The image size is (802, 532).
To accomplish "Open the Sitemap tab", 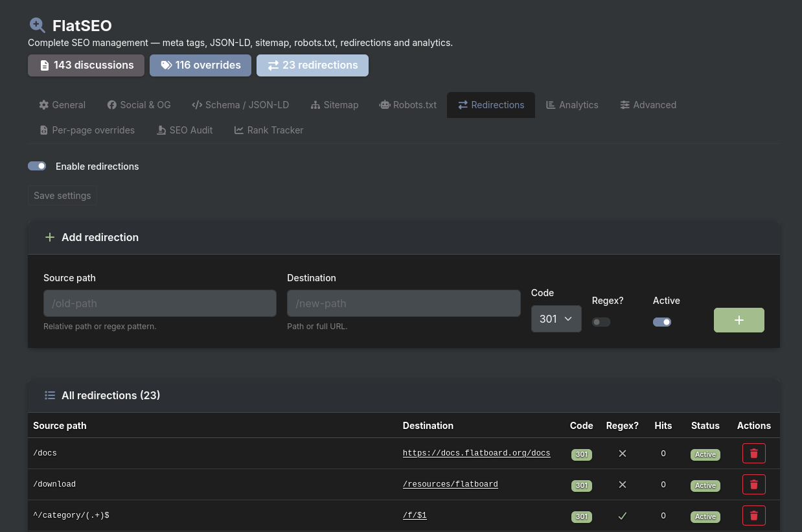I will click(x=334, y=105).
